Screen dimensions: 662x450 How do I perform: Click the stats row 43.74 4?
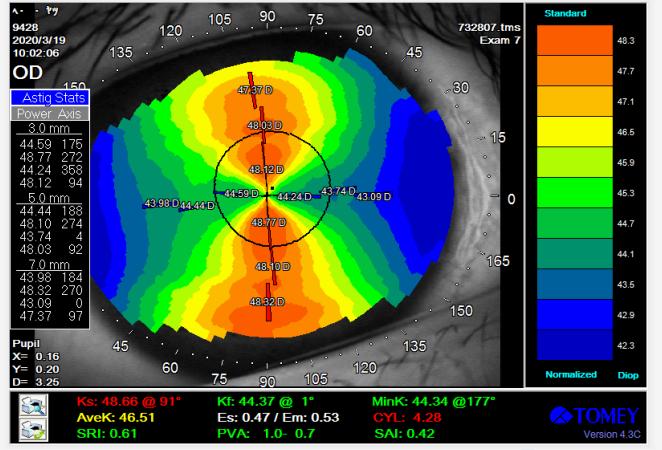tap(51, 236)
